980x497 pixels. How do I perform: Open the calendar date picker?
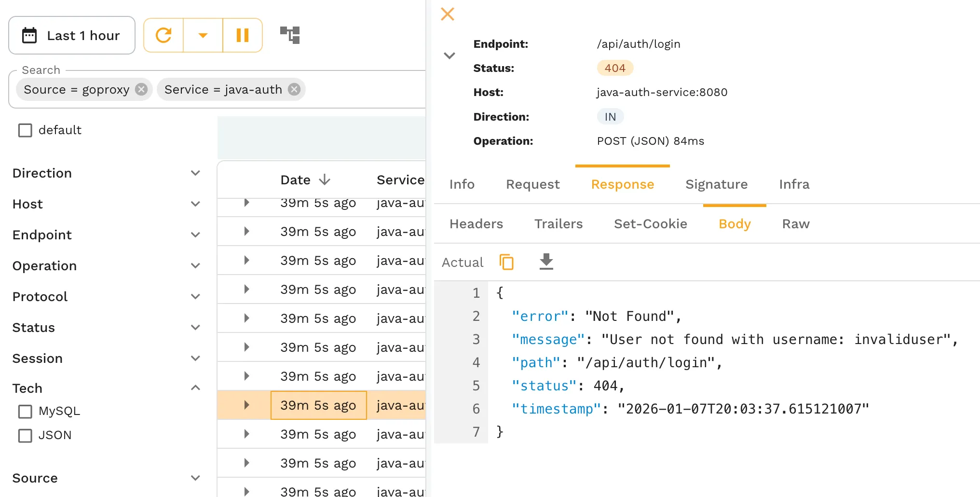click(x=30, y=35)
